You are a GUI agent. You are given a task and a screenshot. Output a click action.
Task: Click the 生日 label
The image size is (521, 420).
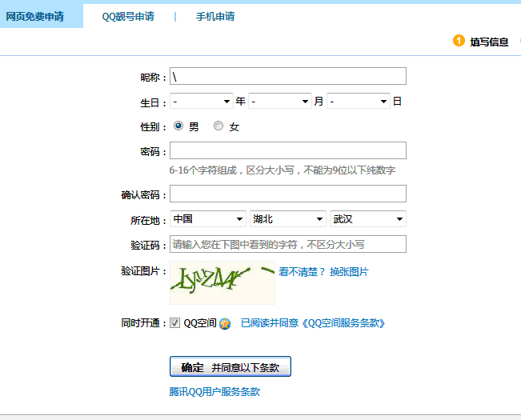click(x=153, y=103)
